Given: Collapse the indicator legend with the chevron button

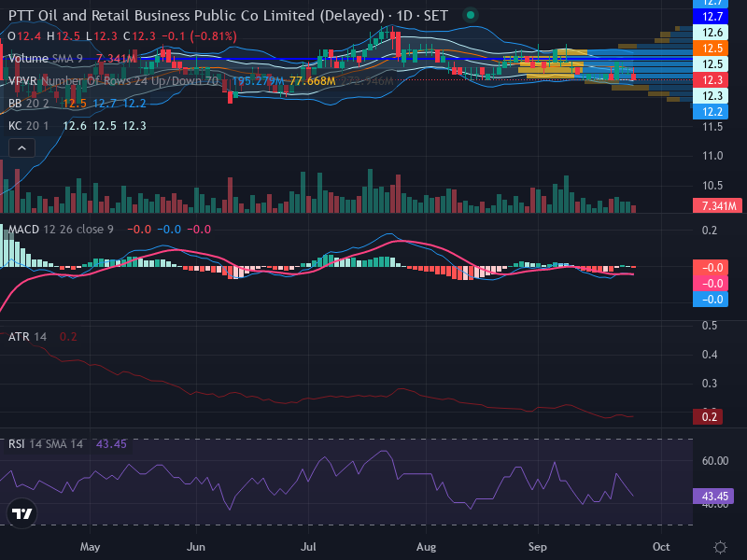Looking at the screenshot, I should point(21,148).
